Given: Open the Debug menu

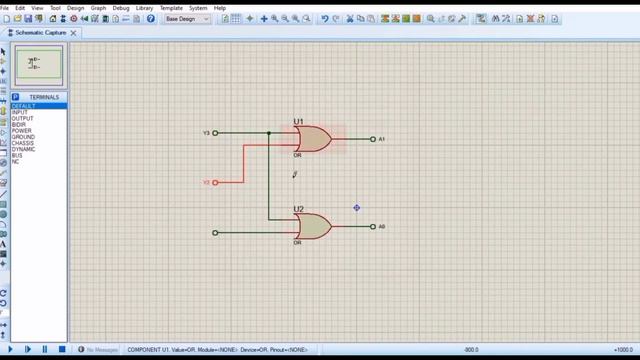Looking at the screenshot, I should pyautogui.click(x=121, y=8).
